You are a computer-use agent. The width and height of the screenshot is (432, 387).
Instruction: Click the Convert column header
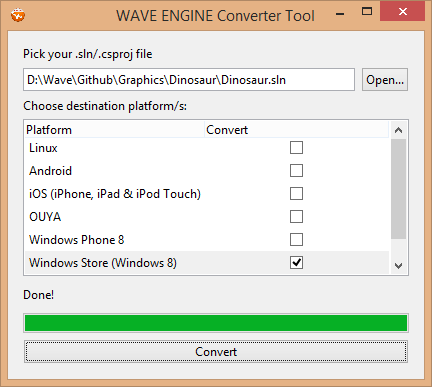tap(296, 130)
